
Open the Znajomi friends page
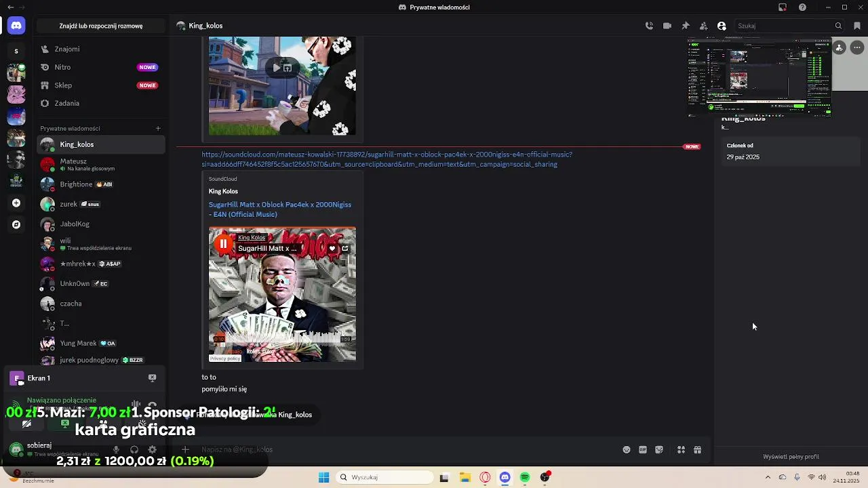click(x=101, y=49)
